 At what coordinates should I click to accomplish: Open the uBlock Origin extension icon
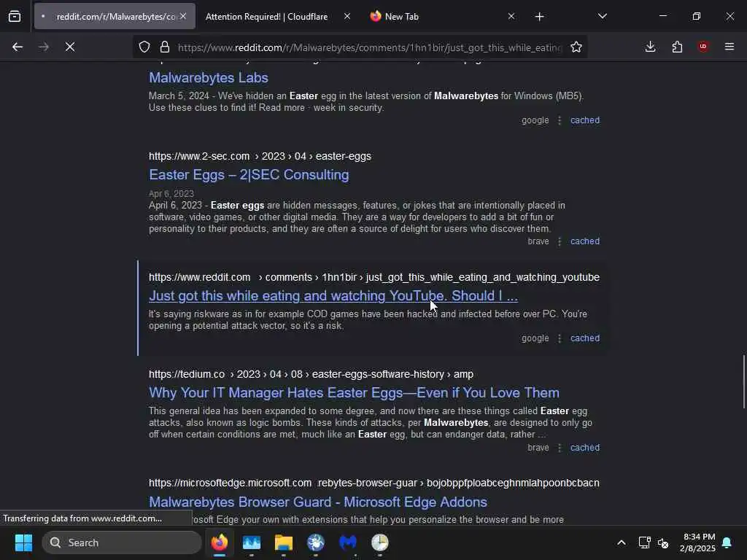[703, 47]
